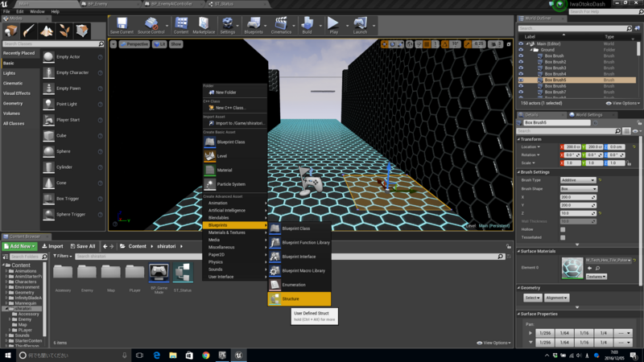Toggle Lit view mode button in viewport
This screenshot has height=362, width=644.
tap(159, 44)
